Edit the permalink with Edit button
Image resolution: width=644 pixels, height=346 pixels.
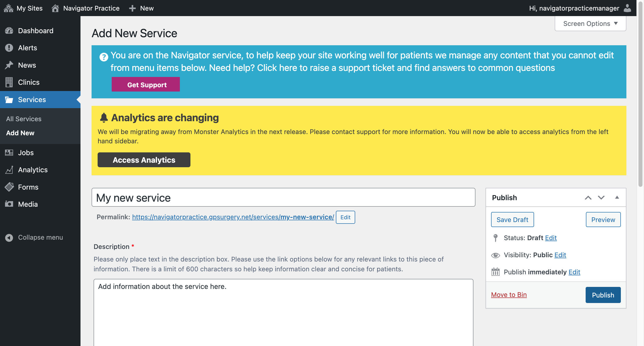click(x=345, y=217)
